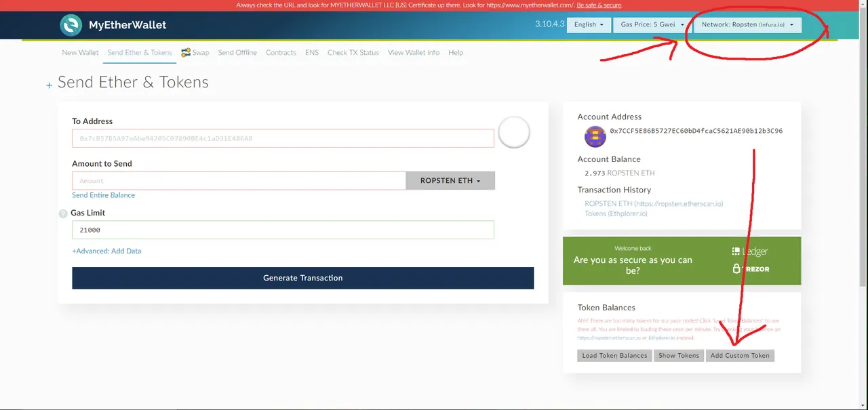
Task: Expand the +Advanced: Add Data section
Action: (106, 251)
